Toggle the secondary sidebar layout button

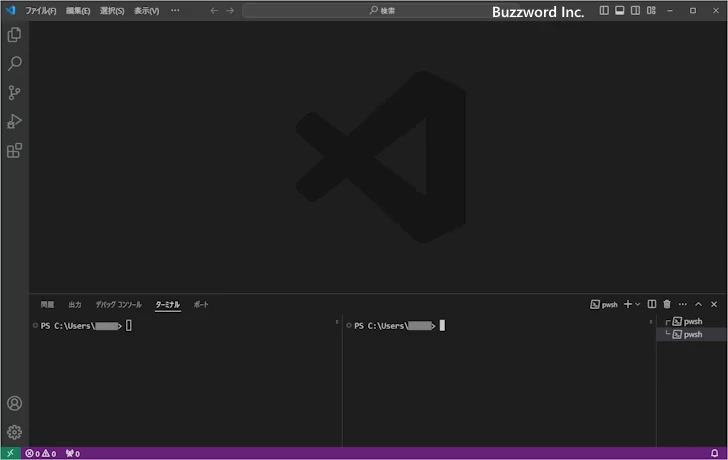[x=635, y=10]
